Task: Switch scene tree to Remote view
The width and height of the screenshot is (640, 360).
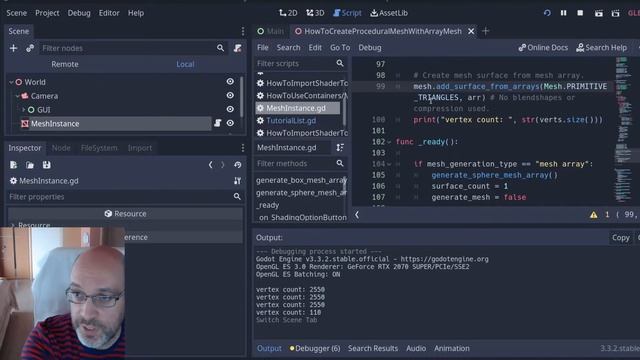Action: coord(65,64)
